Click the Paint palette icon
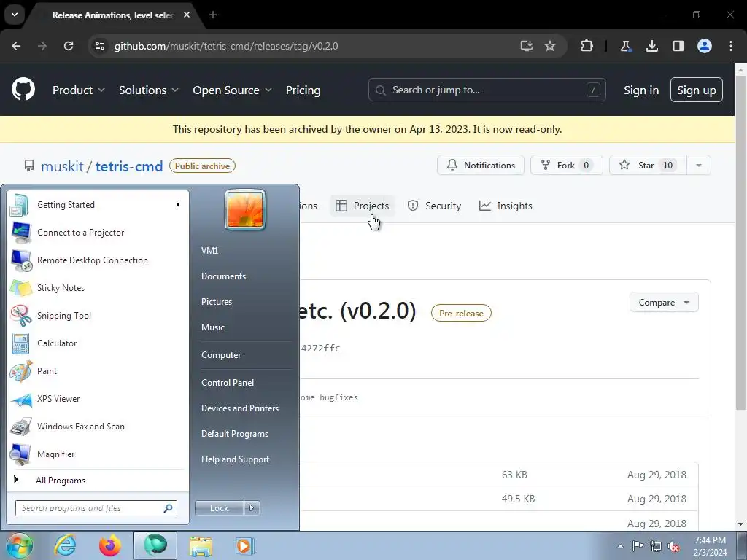 point(21,371)
